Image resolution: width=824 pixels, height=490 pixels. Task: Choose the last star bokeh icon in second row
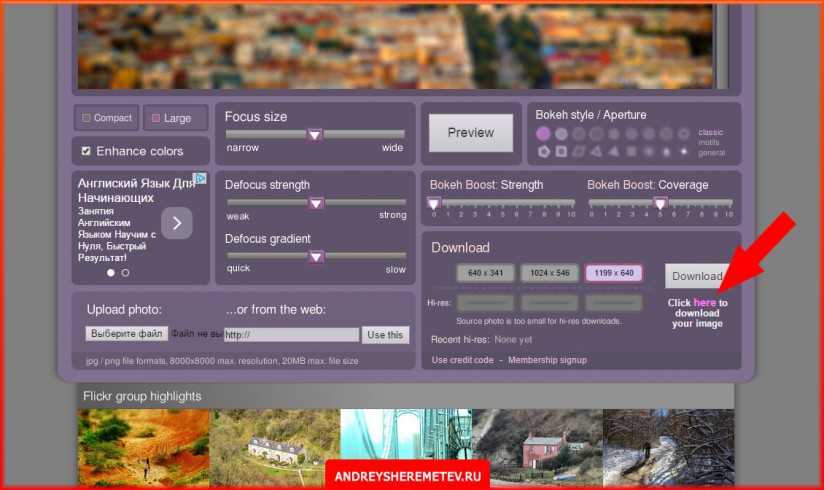pos(684,152)
